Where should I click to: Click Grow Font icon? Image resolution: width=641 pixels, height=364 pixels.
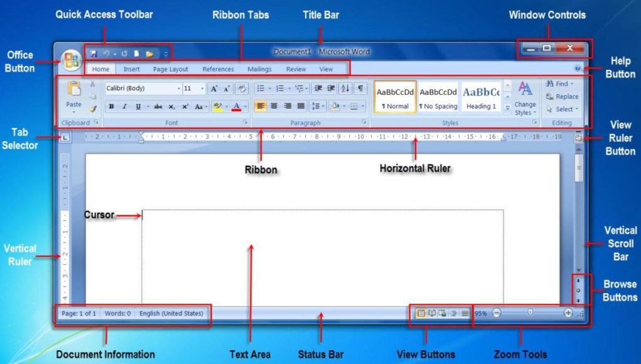214,88
